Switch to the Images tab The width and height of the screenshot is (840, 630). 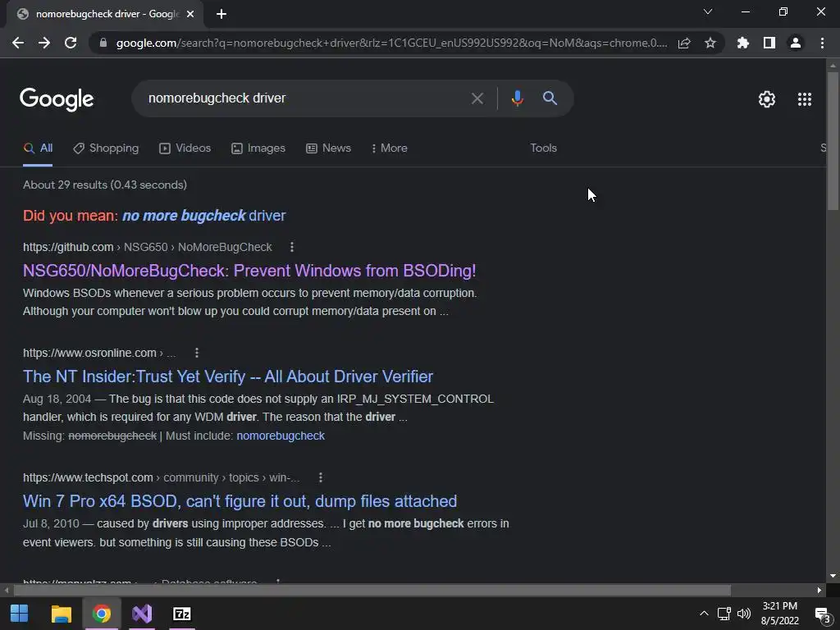(x=258, y=148)
